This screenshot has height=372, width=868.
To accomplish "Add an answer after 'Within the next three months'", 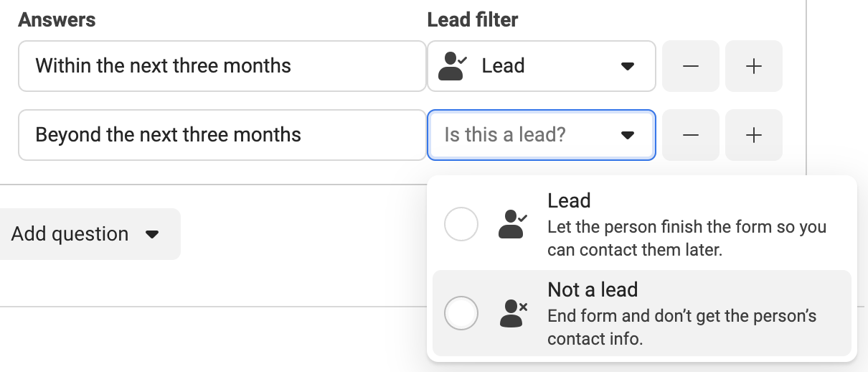I will [754, 66].
